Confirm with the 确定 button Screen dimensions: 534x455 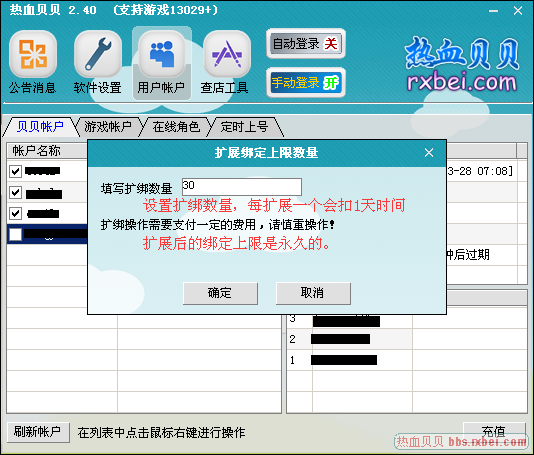pos(220,293)
